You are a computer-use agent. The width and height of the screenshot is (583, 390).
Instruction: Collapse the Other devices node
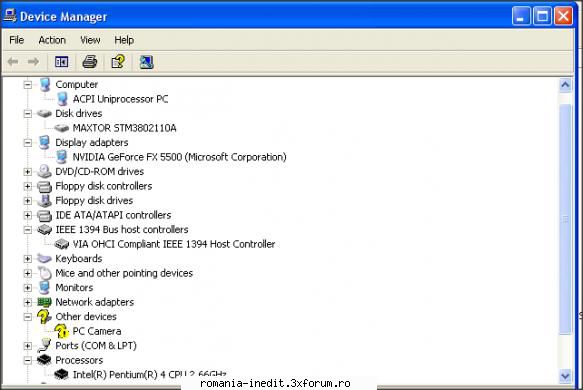coord(28,317)
